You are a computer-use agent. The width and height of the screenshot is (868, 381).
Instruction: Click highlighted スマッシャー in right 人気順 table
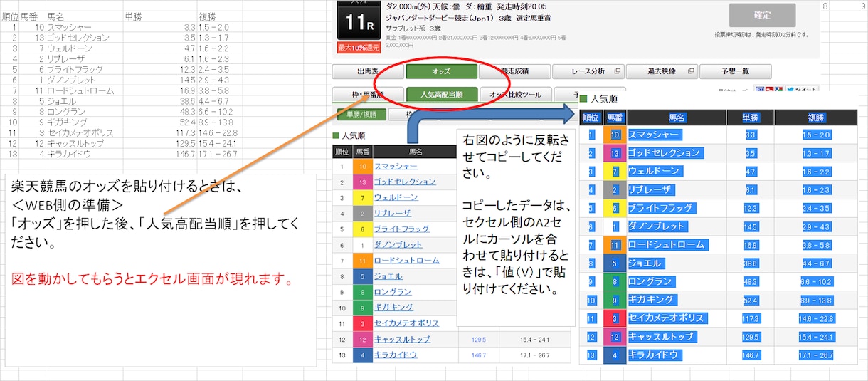(x=655, y=135)
